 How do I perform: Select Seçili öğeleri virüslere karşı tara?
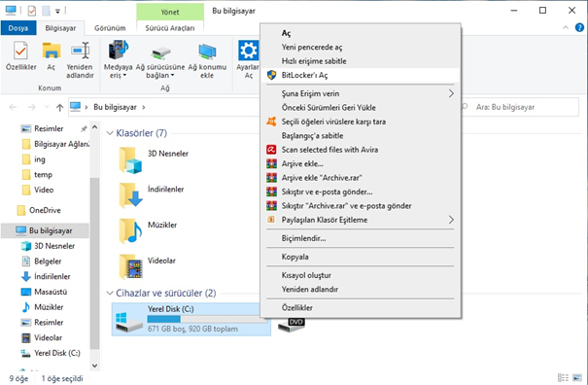pos(361,122)
